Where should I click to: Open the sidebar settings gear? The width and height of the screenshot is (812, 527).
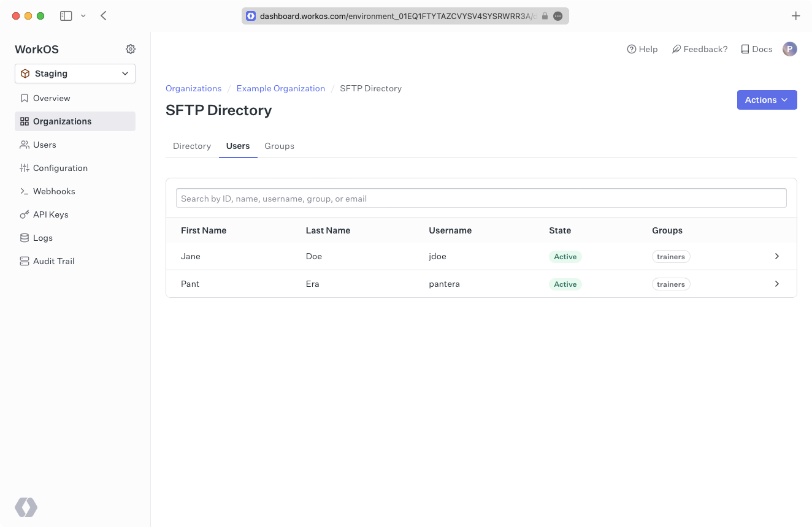[131, 49]
